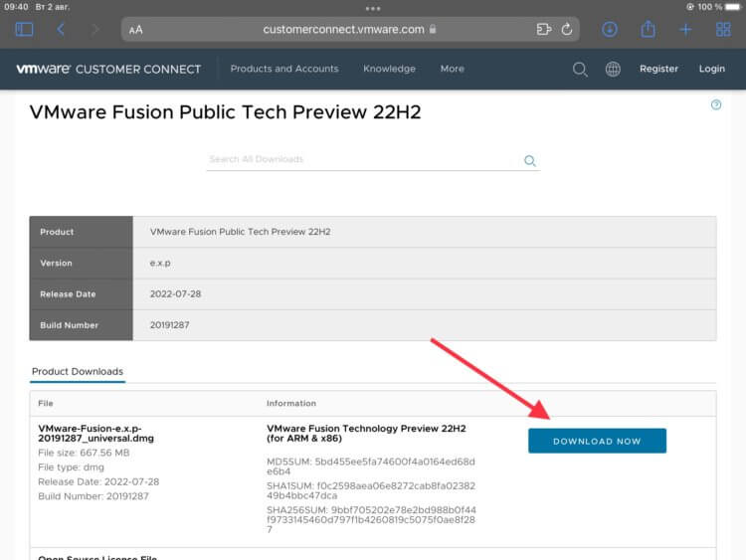Submit search with the downloads search icon
The height and width of the screenshot is (560, 746).
[x=530, y=160]
